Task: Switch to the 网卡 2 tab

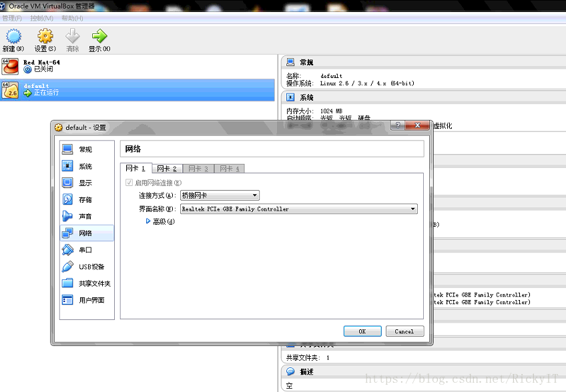Action: (167, 169)
